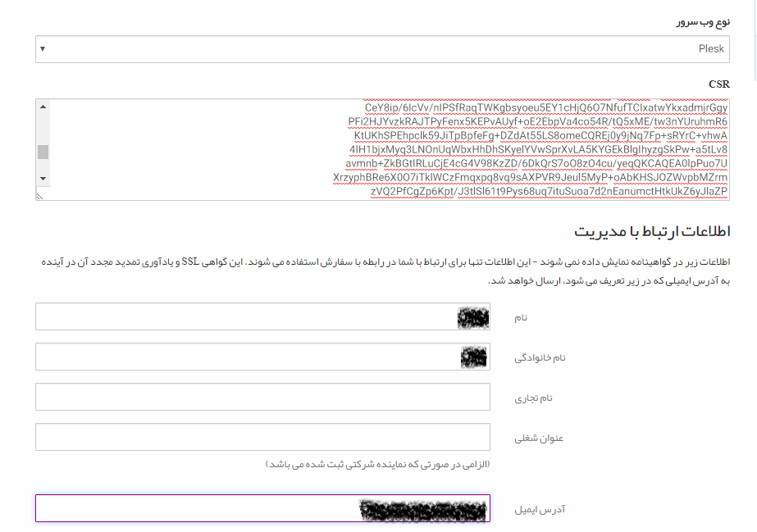Screen dimensions: 757x532
Task: Click the CSR scrollbar thumb
Action: [43, 152]
